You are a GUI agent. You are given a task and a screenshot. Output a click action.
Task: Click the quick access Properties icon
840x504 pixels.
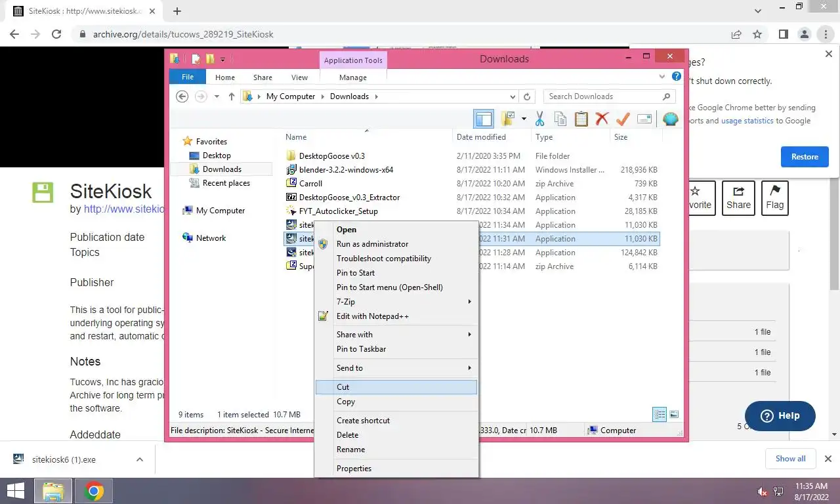[x=196, y=59]
